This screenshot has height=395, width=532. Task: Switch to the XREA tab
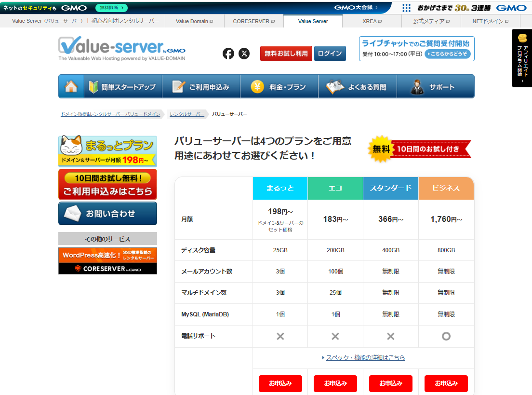click(372, 21)
